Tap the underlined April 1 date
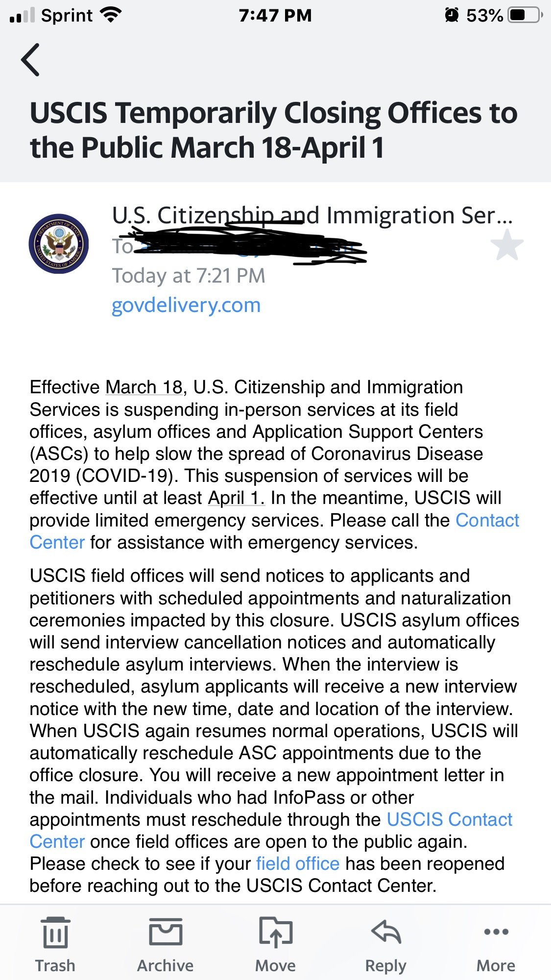Image resolution: width=551 pixels, height=980 pixels. [x=236, y=498]
